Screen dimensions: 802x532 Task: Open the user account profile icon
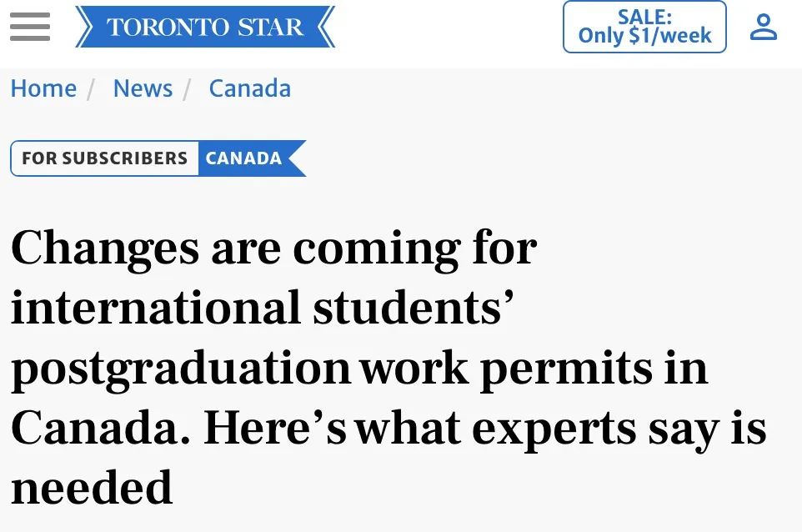point(763,27)
